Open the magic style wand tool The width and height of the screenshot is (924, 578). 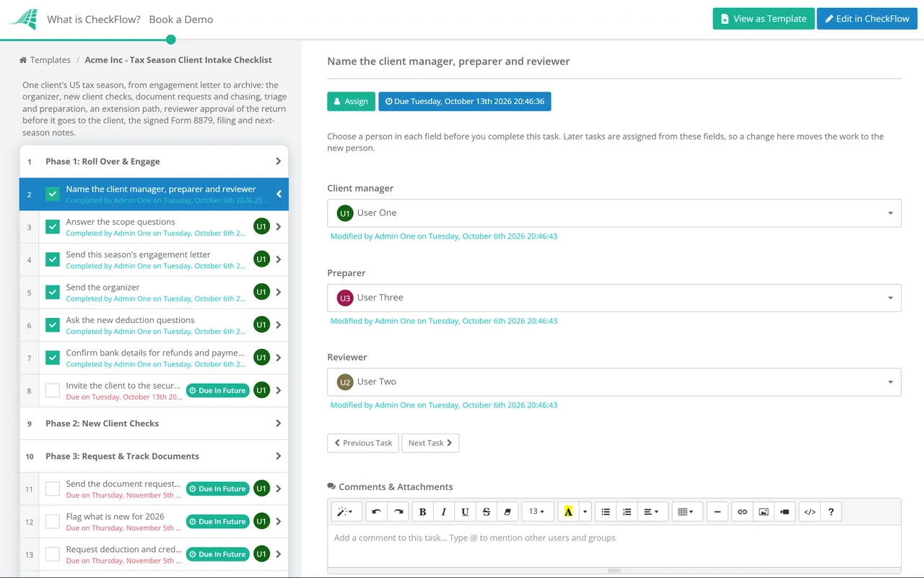pos(346,512)
